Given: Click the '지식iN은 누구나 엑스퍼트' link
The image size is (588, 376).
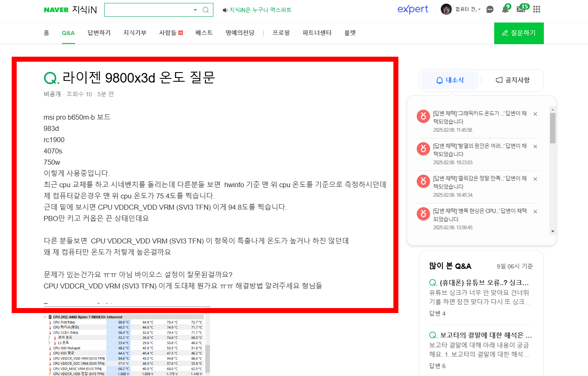Looking at the screenshot, I should [x=260, y=10].
